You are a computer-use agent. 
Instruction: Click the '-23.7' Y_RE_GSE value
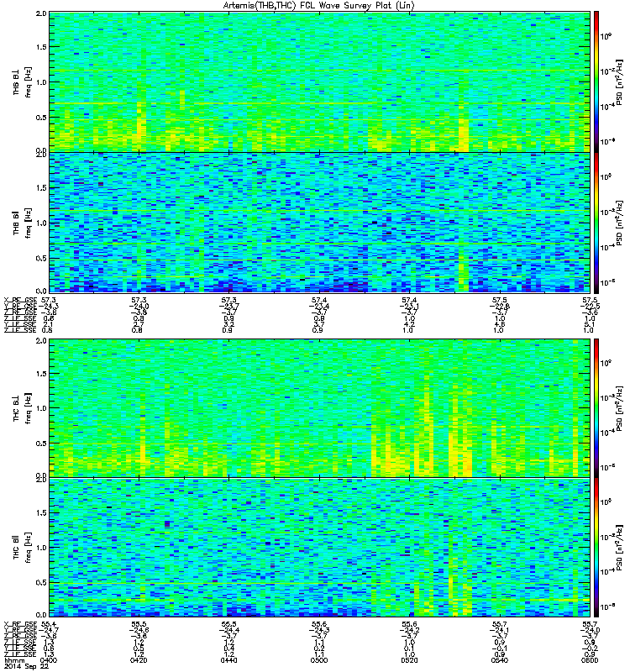pos(228,306)
